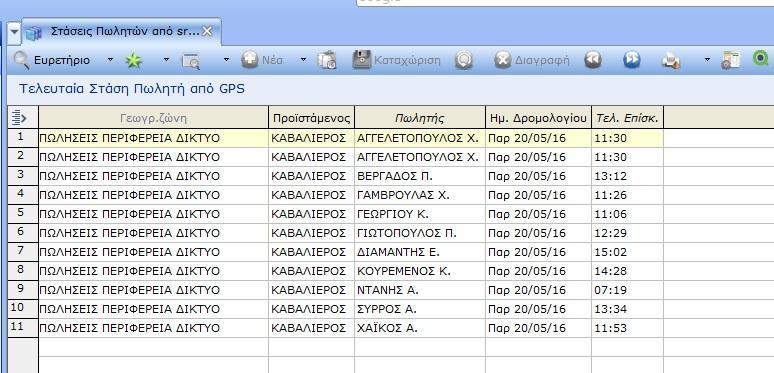Viewport: 774px width, 373px height.
Task: Click the ΧΑΪΚΟΣ Α. seller cell
Action: click(420, 328)
